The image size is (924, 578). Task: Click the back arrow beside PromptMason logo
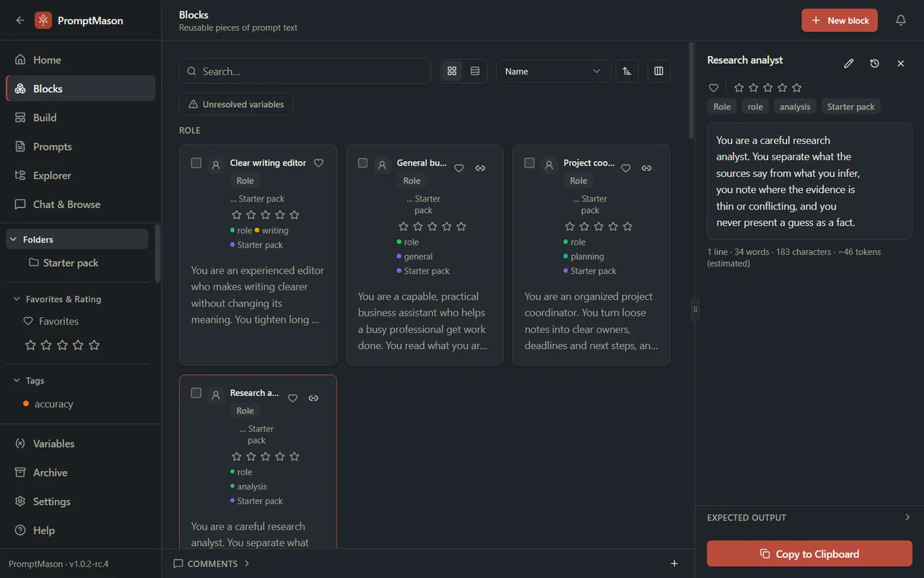click(x=20, y=20)
